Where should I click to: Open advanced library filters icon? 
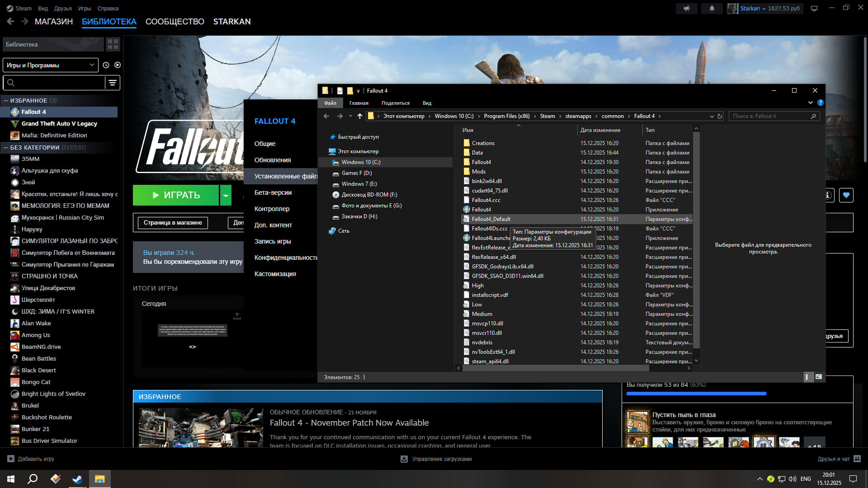point(113,83)
